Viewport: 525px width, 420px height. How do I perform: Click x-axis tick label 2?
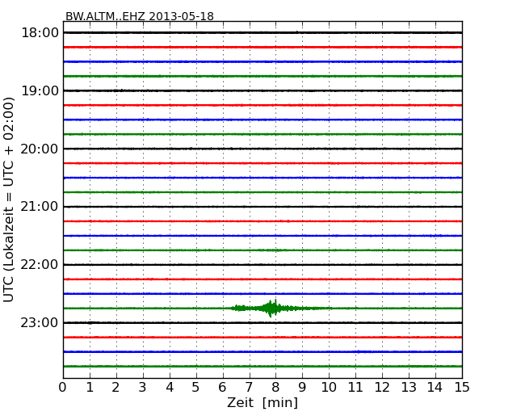coord(116,387)
